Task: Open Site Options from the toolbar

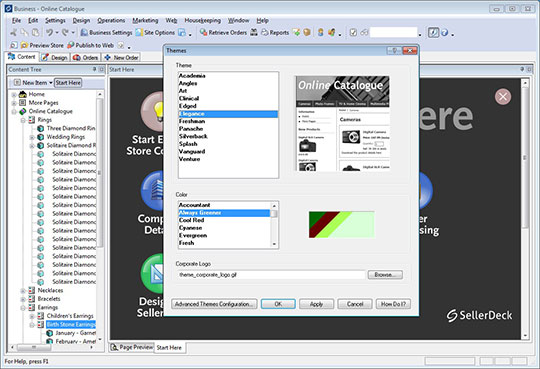Action: [155, 33]
